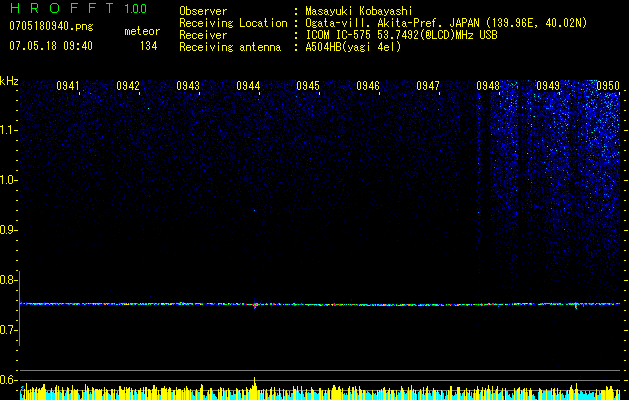Click the 0947 time marker
629x400 pixels.
click(x=428, y=86)
